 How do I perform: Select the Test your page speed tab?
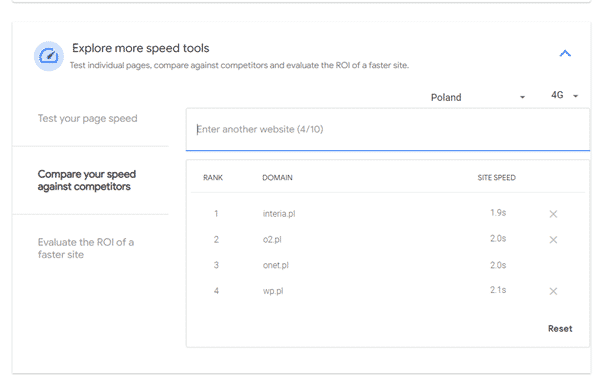tap(87, 118)
